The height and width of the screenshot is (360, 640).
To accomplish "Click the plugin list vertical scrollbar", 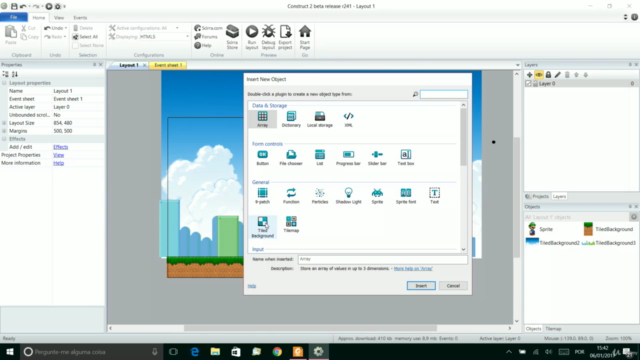I will pyautogui.click(x=463, y=137).
